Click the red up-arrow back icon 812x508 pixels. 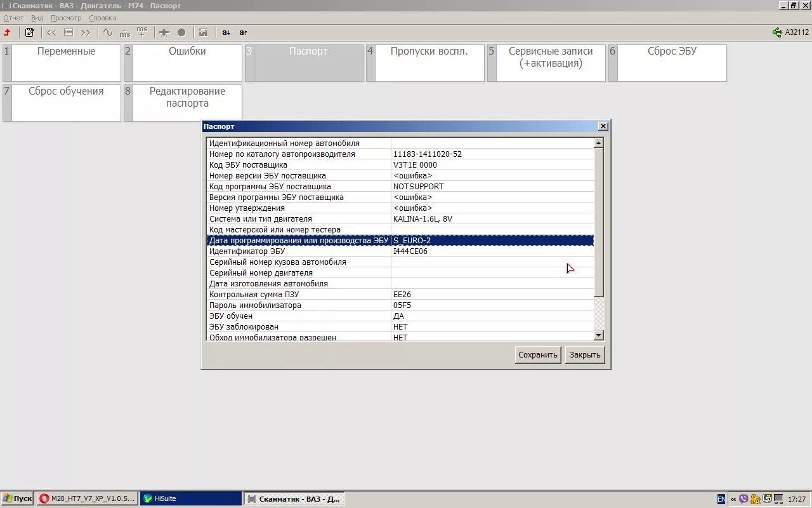click(8, 32)
